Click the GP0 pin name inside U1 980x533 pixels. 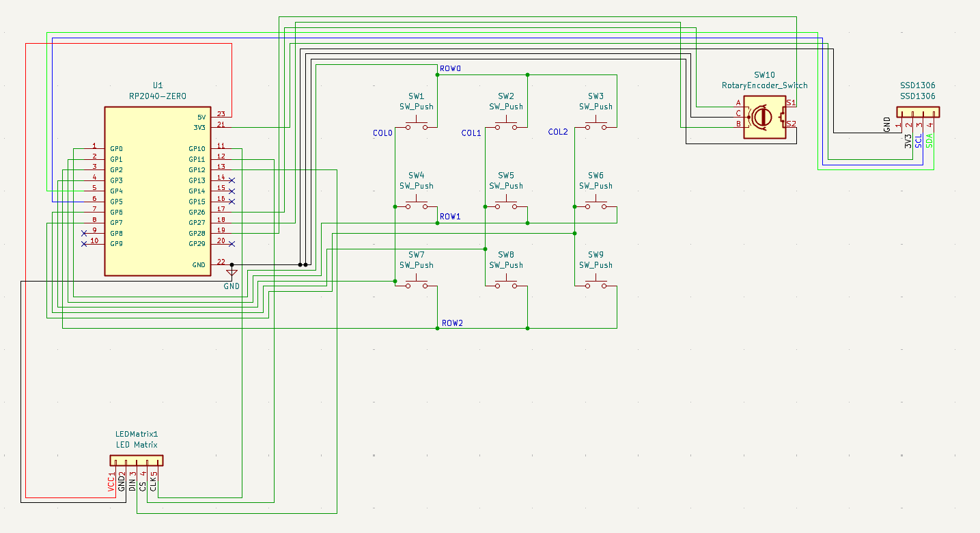tap(116, 149)
